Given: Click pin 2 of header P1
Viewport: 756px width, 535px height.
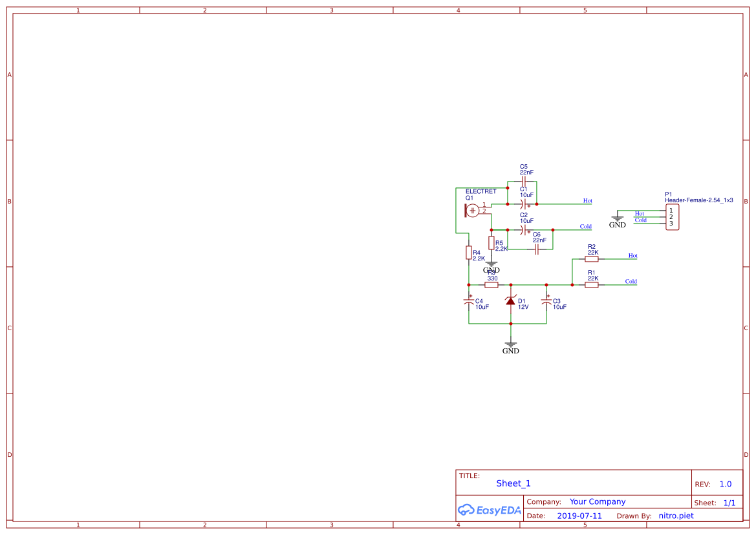Looking at the screenshot, I should (x=671, y=217).
